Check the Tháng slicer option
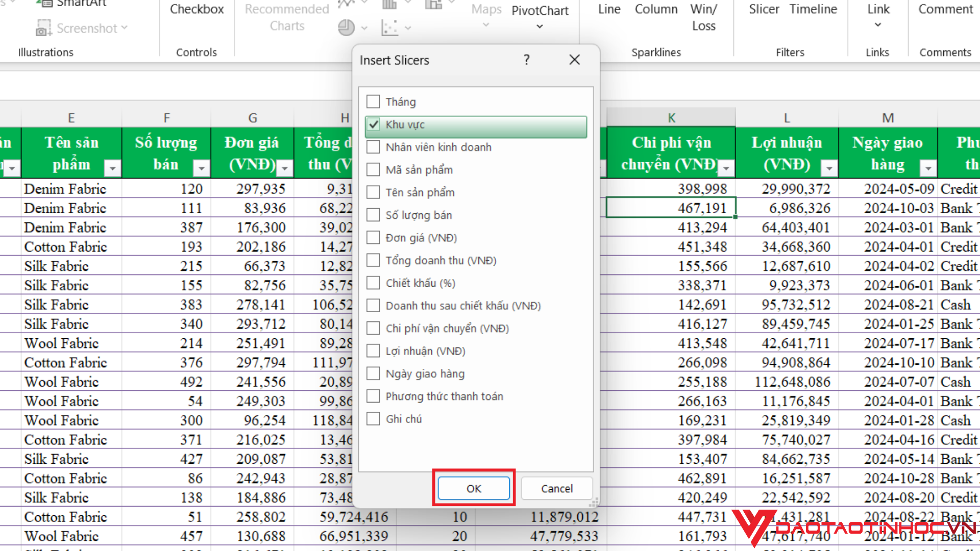This screenshot has height=551, width=980. tap(373, 102)
